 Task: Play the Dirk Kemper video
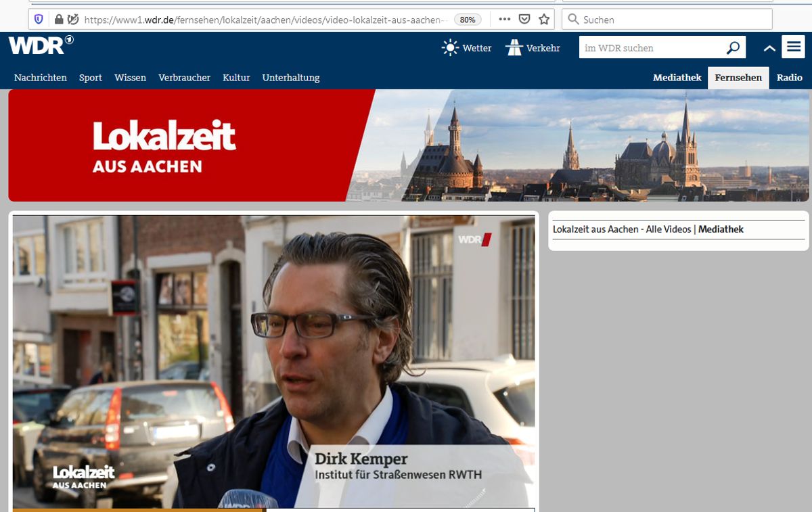point(273,362)
